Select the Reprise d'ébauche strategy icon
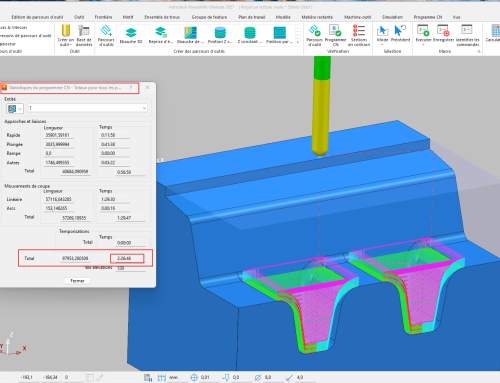The image size is (500, 383). (161, 35)
